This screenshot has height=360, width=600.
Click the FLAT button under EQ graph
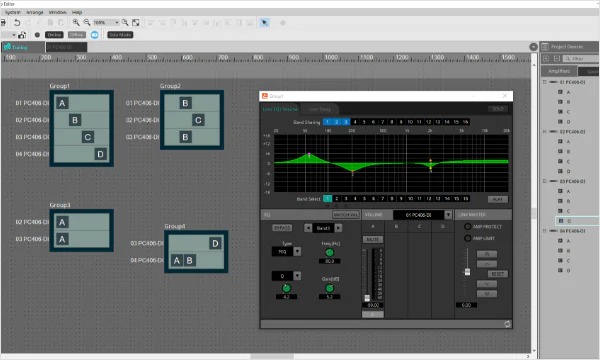click(x=498, y=199)
